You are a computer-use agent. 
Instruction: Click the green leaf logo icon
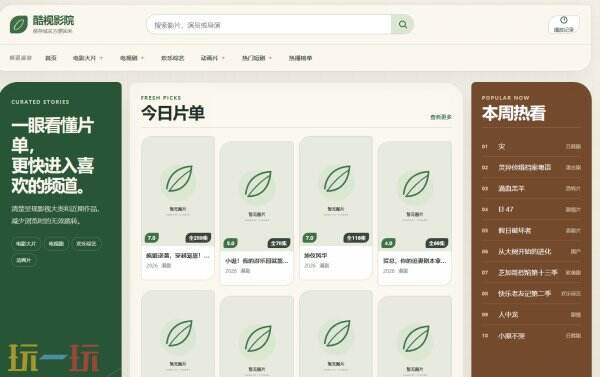[19, 24]
